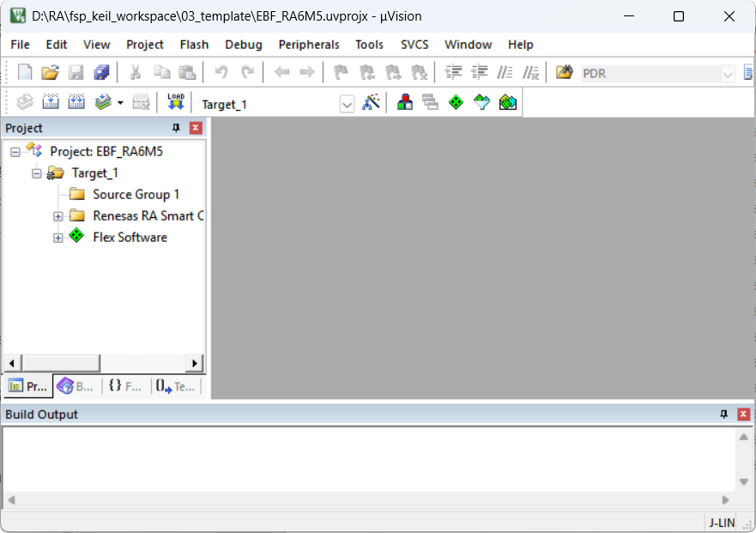This screenshot has height=533, width=756.
Task: Click Project panel horizontal scrollbar left arrow
Action: (12, 363)
